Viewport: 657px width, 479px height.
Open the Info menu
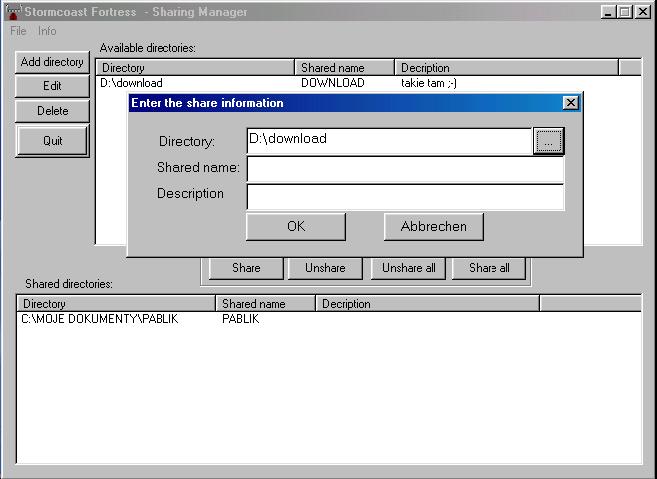coord(47,31)
